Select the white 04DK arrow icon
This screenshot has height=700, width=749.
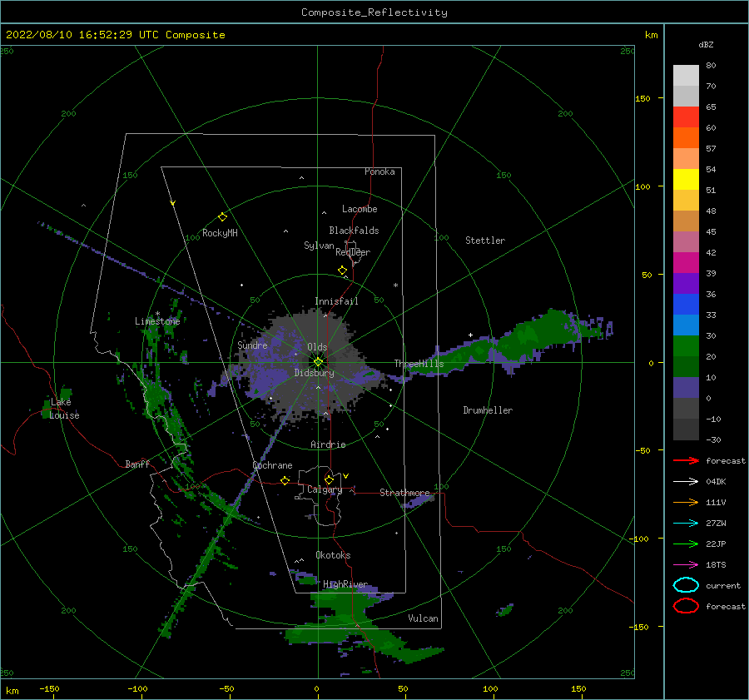pyautogui.click(x=686, y=482)
